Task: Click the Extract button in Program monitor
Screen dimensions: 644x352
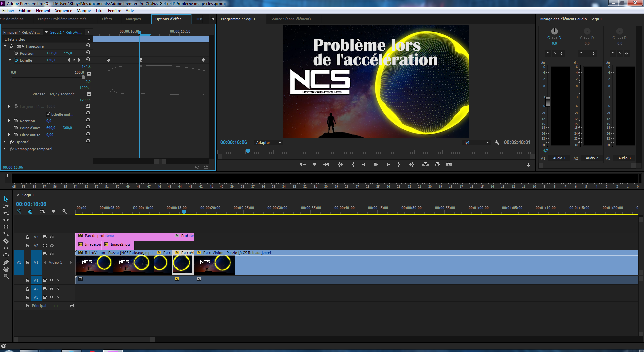Action: point(437,165)
